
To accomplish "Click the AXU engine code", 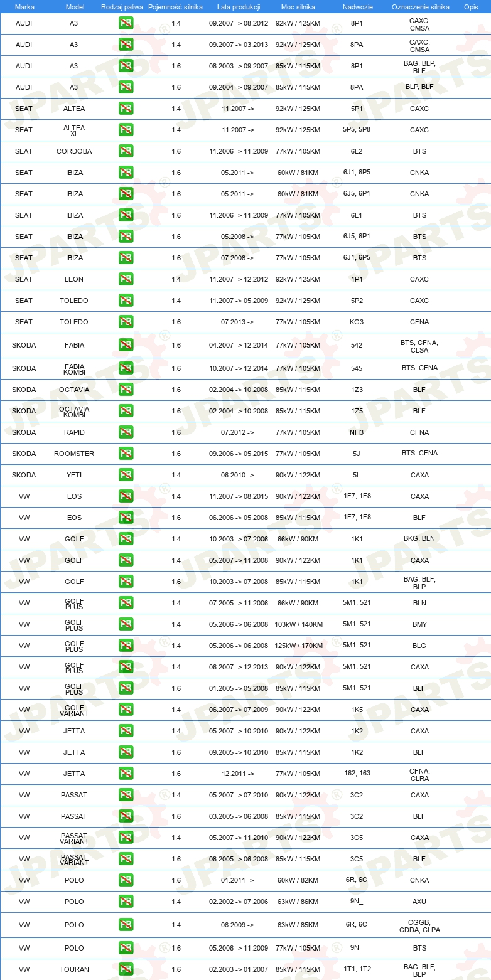I will (x=419, y=902).
